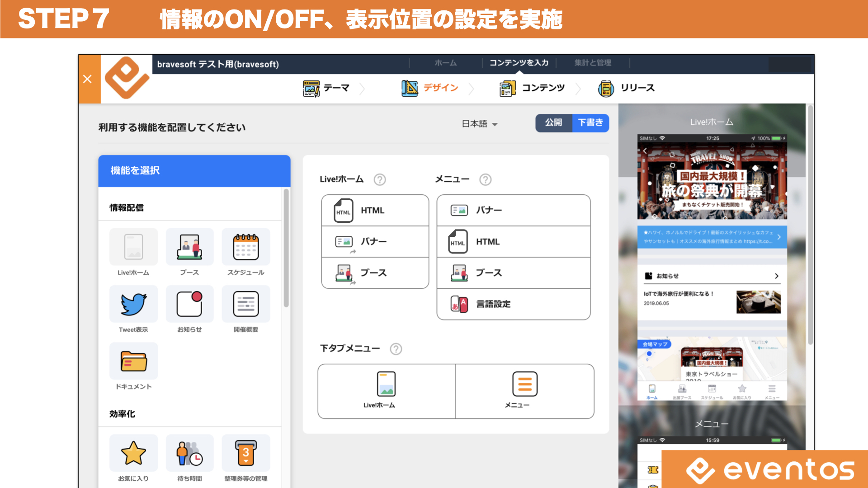Click the travel show banner in preview
This screenshot has height=488, width=868.
712,181
